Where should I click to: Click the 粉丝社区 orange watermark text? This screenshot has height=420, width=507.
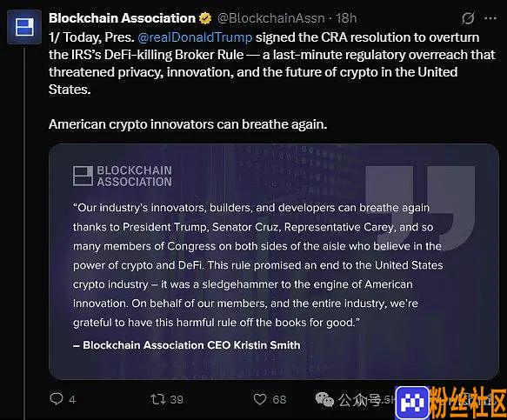[468, 403]
